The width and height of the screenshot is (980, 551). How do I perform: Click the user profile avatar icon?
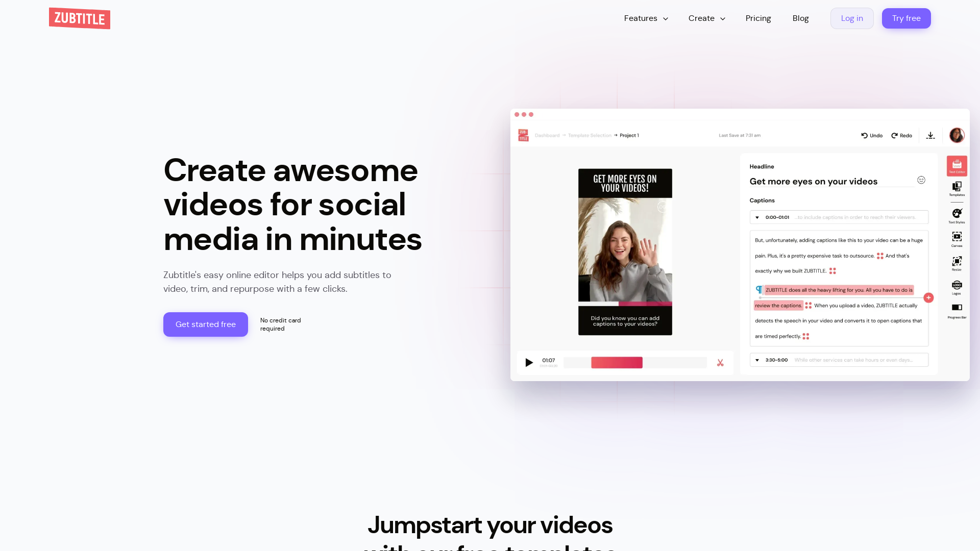click(957, 135)
